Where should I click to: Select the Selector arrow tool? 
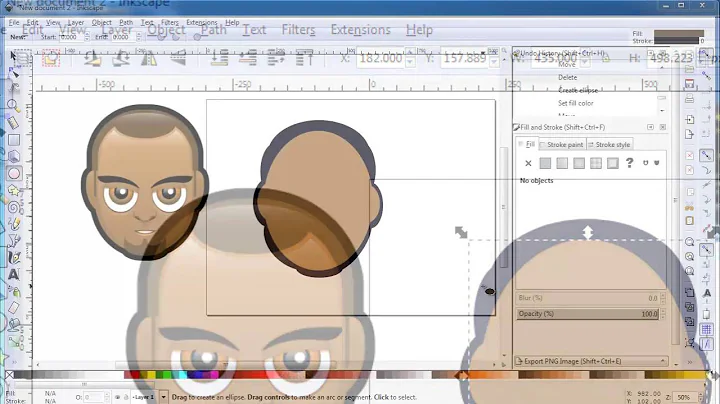point(13,56)
